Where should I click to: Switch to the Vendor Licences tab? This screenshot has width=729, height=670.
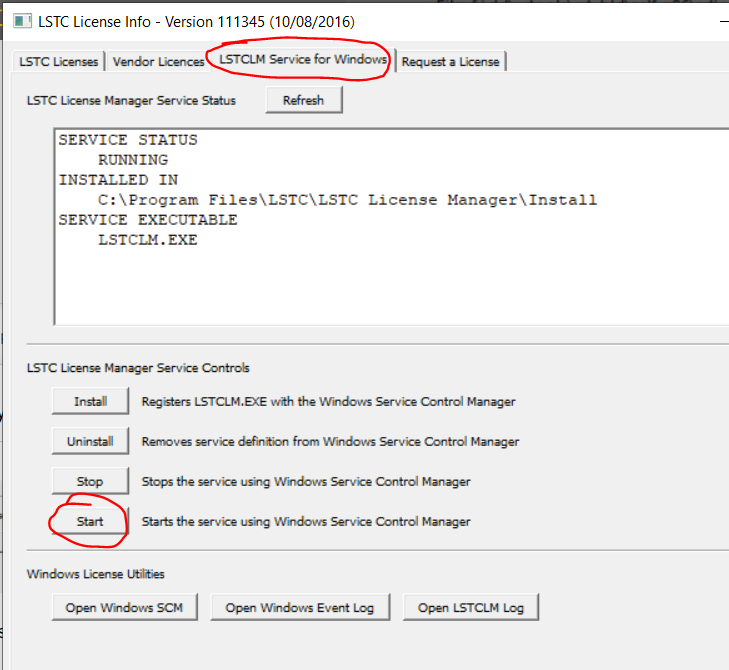[158, 61]
